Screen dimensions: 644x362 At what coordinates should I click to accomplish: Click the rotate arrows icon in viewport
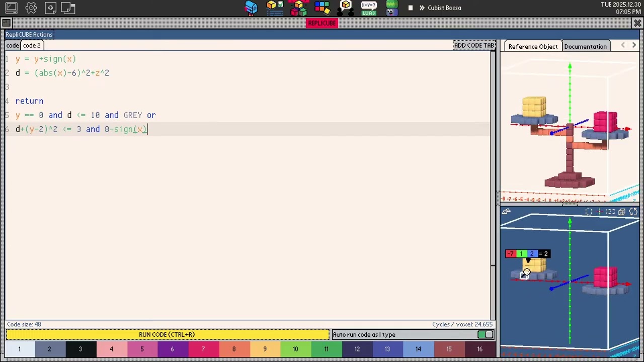[x=633, y=212]
